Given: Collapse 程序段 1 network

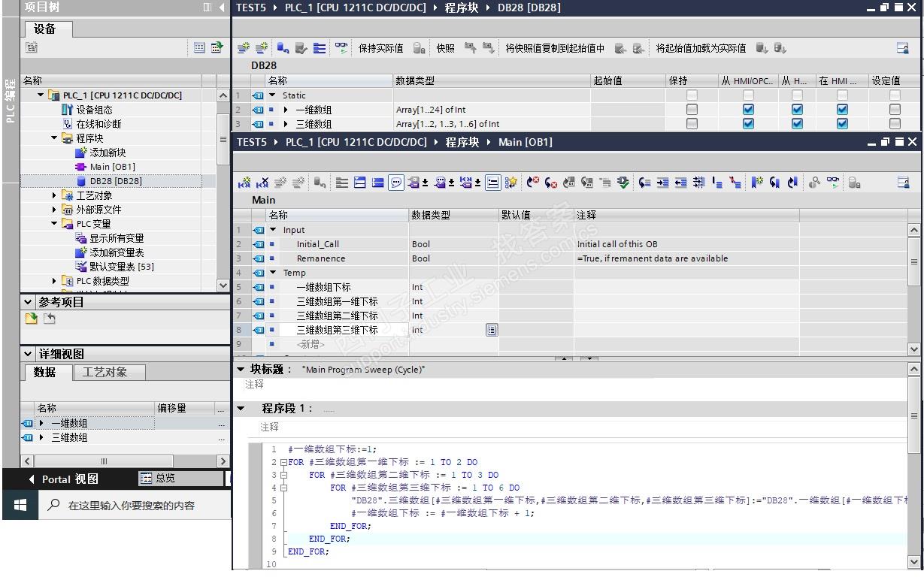Looking at the screenshot, I should 241,408.
